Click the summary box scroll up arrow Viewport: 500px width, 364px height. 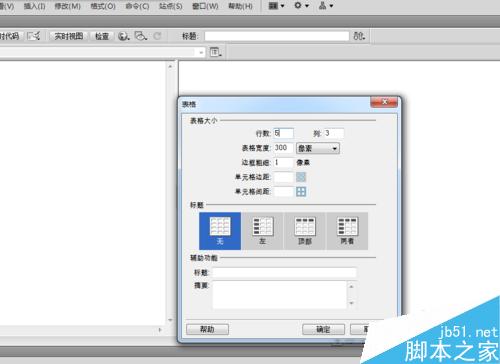(x=351, y=286)
